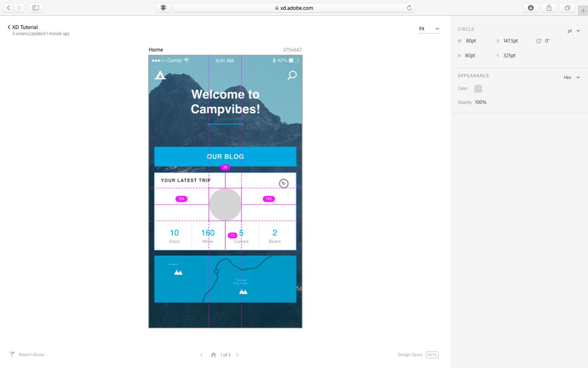Click the blue map card thumbnail
Image resolution: width=588 pixels, height=368 pixels.
[x=225, y=279]
